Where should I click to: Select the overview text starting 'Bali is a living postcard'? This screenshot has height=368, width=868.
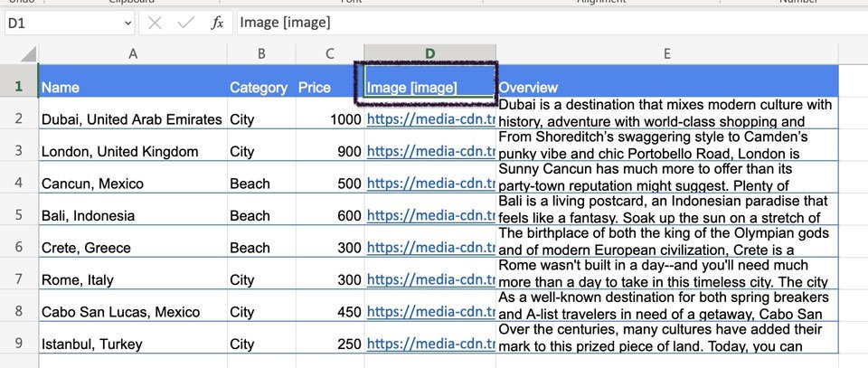(x=667, y=210)
